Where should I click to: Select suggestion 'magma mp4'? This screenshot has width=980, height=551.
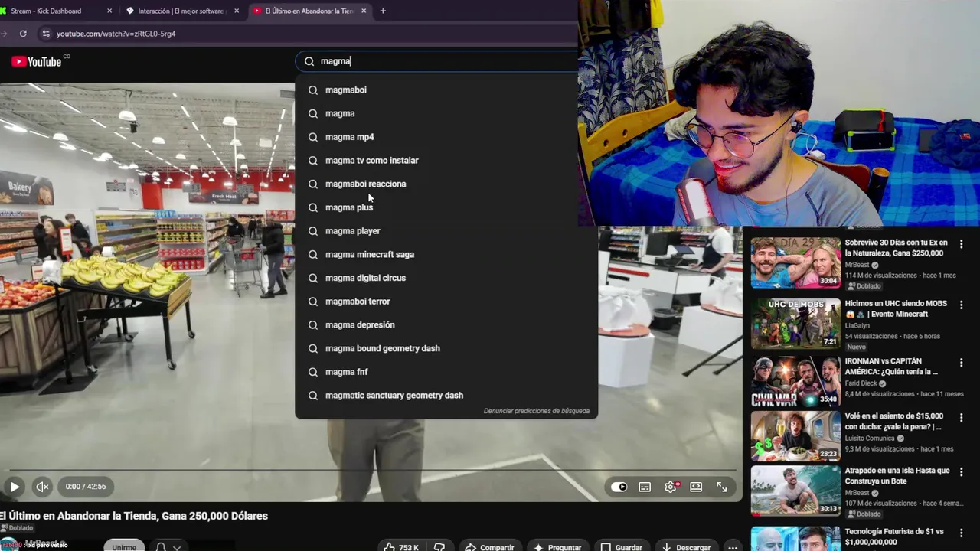(x=446, y=137)
